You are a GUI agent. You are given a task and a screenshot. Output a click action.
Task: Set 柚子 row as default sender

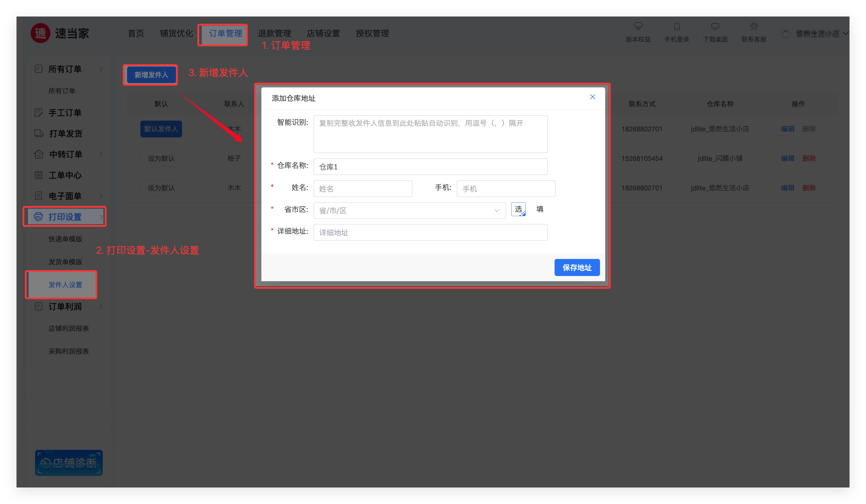pyautogui.click(x=161, y=158)
